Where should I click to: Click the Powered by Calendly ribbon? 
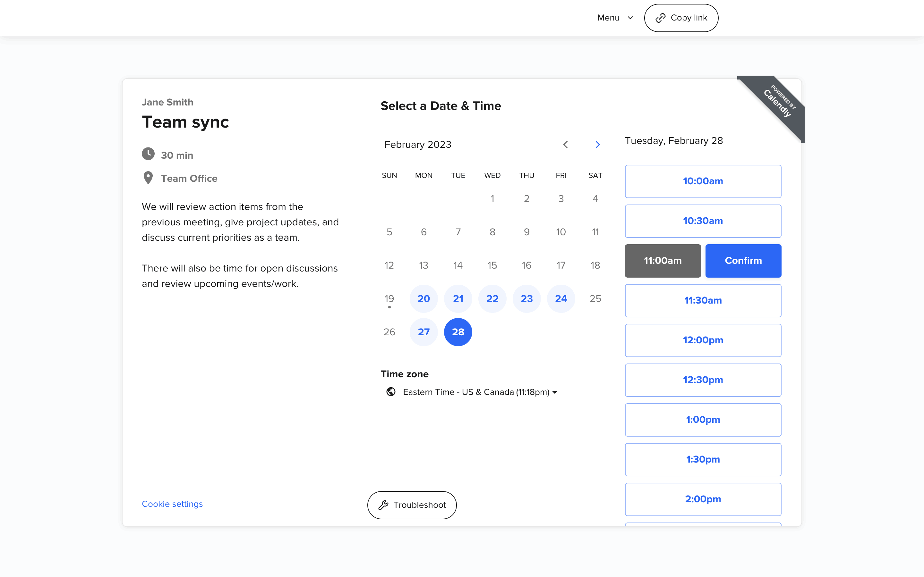[x=779, y=102]
